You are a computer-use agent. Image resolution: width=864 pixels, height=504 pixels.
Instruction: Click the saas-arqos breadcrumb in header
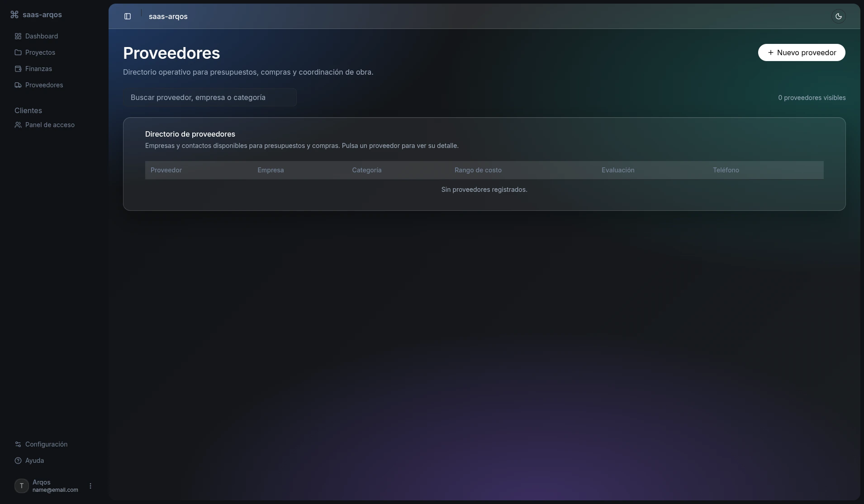[x=168, y=16]
